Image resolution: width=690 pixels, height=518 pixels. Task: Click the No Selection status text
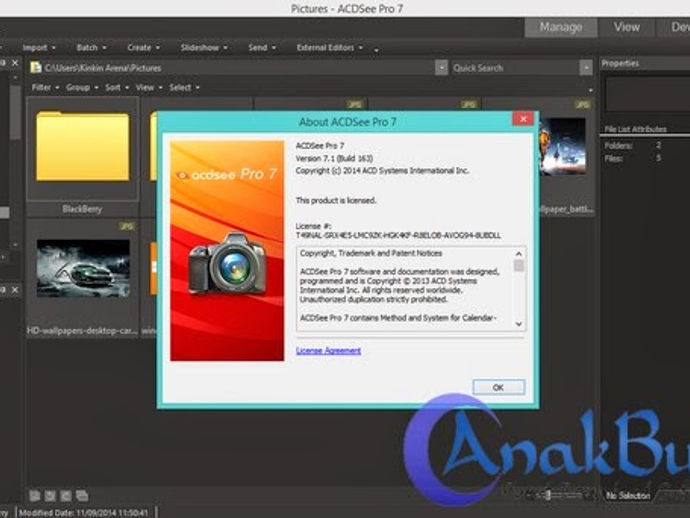click(628, 496)
